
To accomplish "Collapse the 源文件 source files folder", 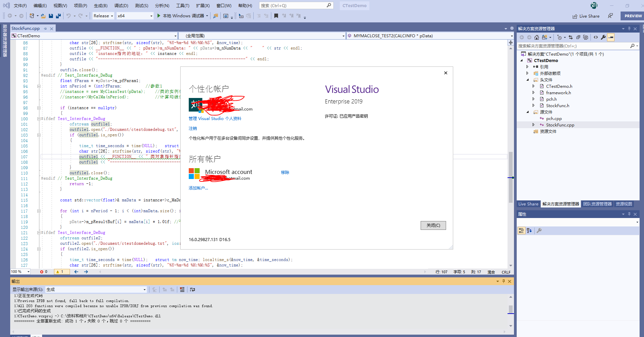I will (x=528, y=112).
